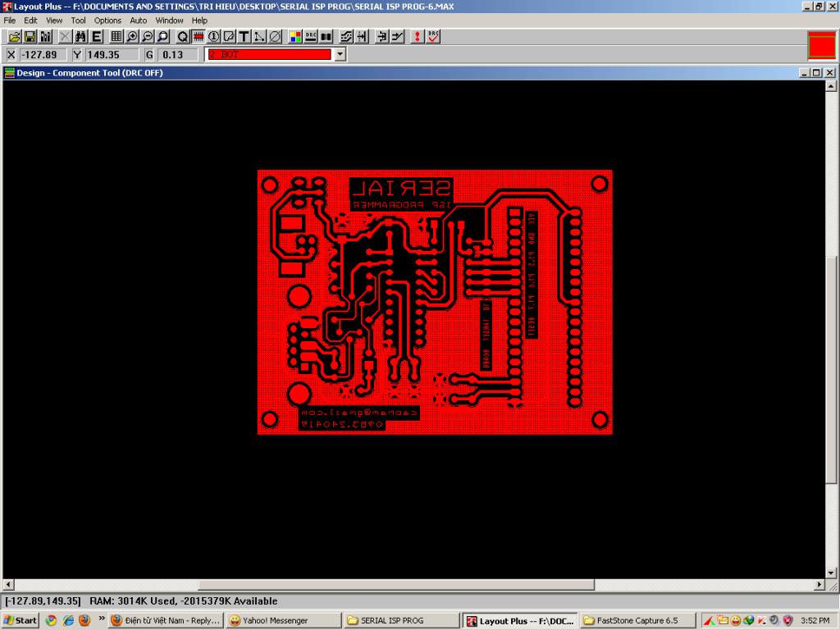Screen dimensions: 840x630
Task: Click the grid G value field 0.13
Action: (177, 55)
